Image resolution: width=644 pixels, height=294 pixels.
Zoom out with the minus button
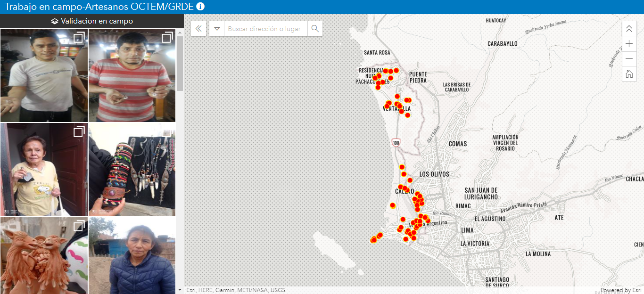tap(629, 59)
